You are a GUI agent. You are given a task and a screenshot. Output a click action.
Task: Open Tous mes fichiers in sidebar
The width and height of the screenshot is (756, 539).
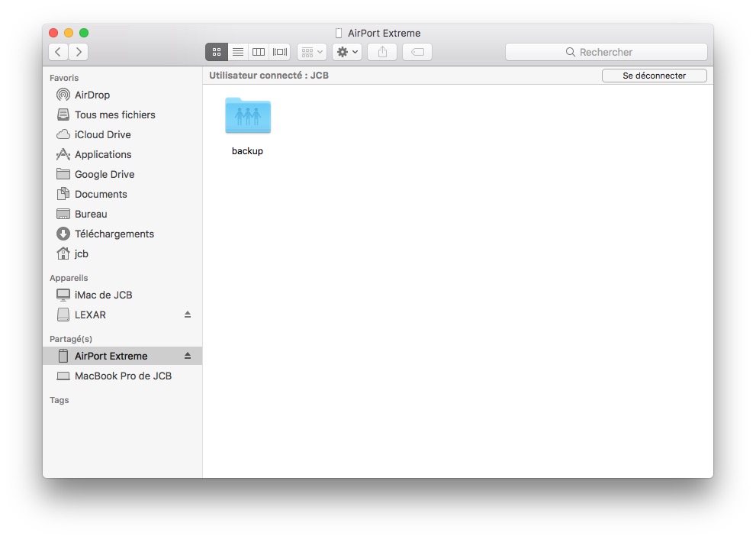click(x=122, y=115)
